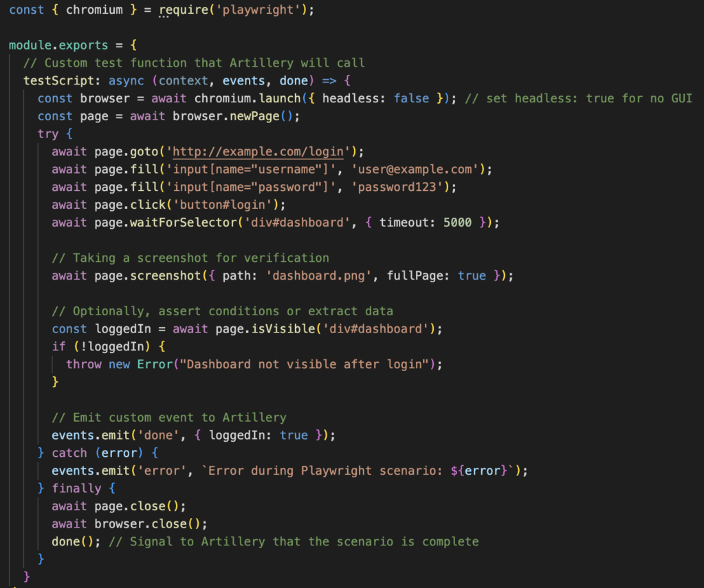Click the 'page.goto' method call
This screenshot has width=704, height=588.
tap(126, 152)
